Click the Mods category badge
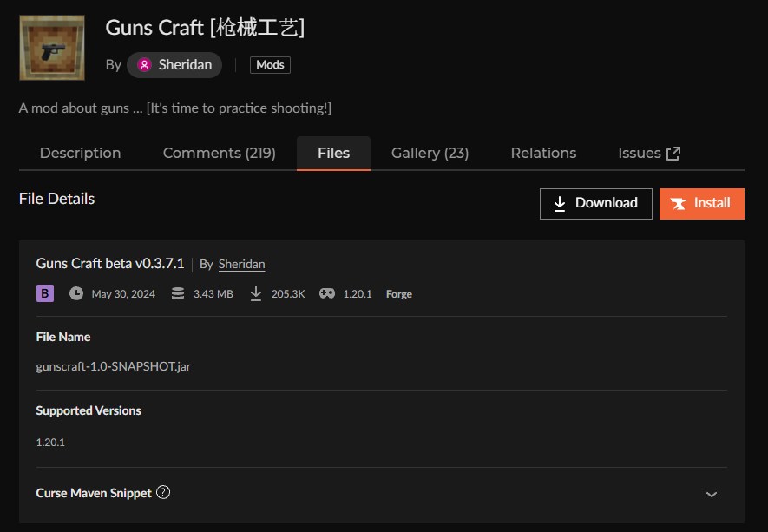Image resolution: width=768 pixels, height=532 pixels. pyautogui.click(x=270, y=64)
